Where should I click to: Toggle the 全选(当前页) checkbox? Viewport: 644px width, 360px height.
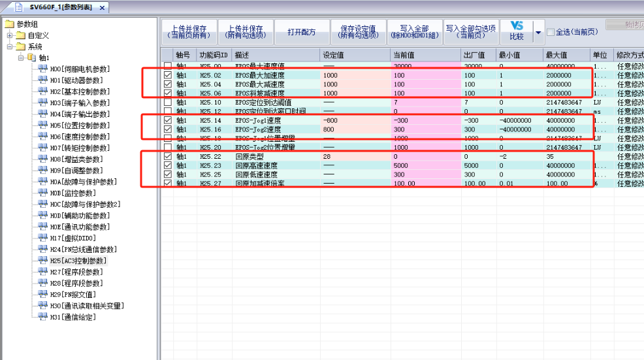551,32
